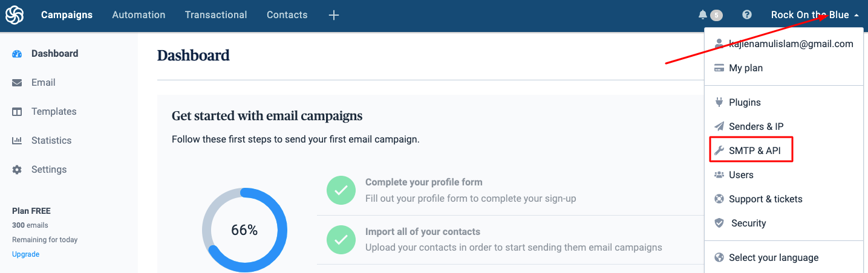The width and height of the screenshot is (868, 273).
Task: Open the Automation tab
Action: tap(139, 15)
